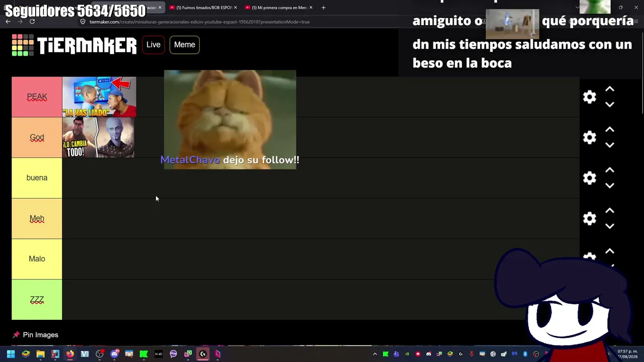This screenshot has width=644, height=362.
Task: Select the PEAK tier label
Action: (x=37, y=97)
